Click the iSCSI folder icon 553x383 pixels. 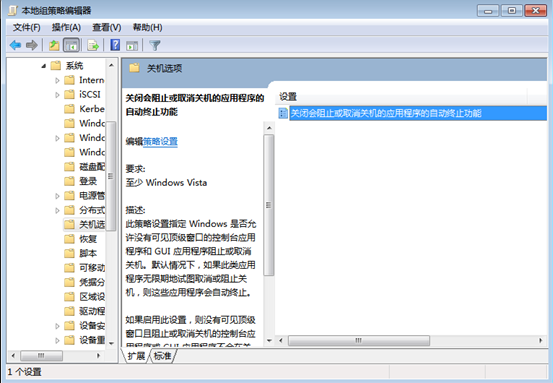(69, 95)
